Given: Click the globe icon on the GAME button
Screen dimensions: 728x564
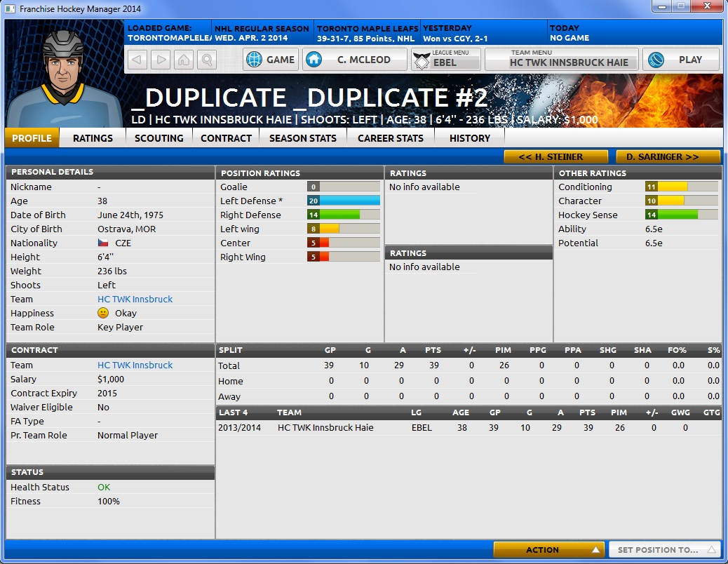Looking at the screenshot, I should pyautogui.click(x=254, y=60).
